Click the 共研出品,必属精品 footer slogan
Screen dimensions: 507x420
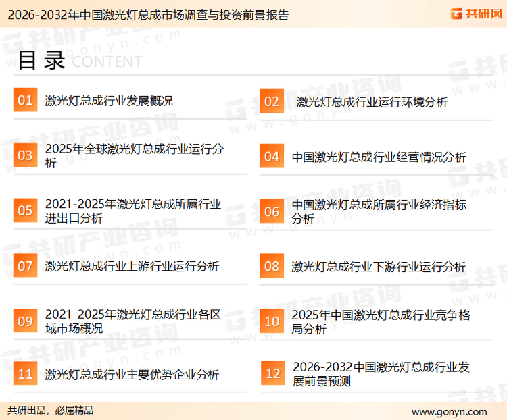[x=51, y=411]
